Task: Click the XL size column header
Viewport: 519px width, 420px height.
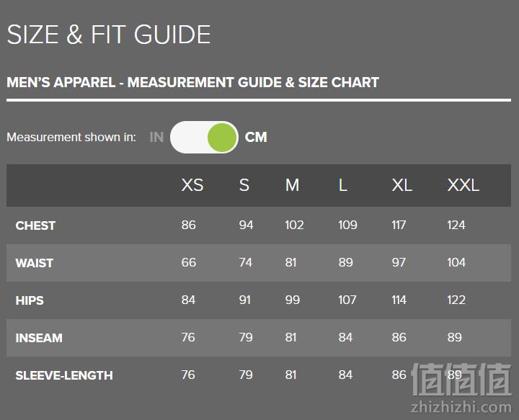Action: pos(402,185)
